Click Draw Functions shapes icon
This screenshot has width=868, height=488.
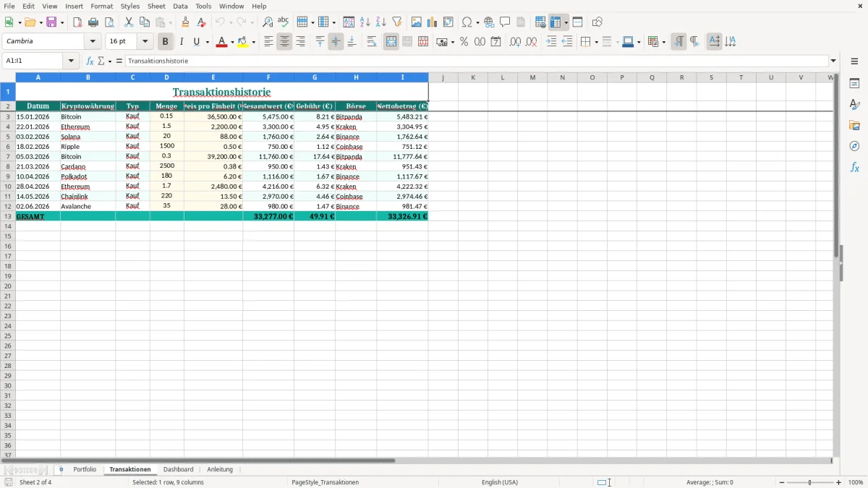click(597, 22)
